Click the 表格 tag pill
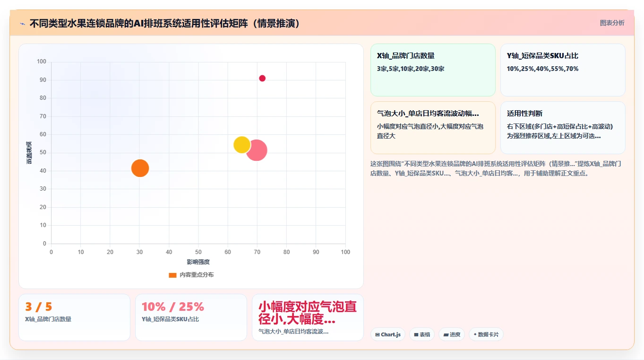 click(421, 334)
